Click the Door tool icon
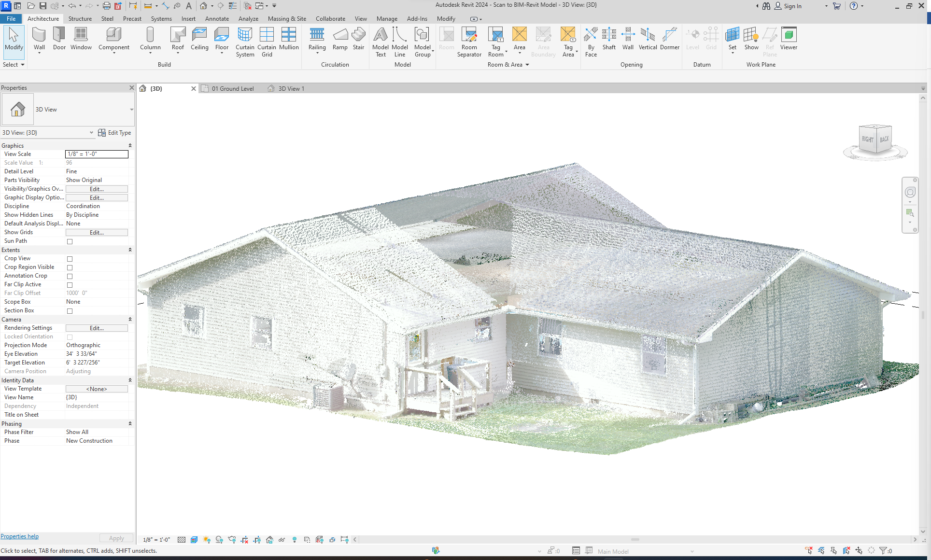931x560 pixels. tap(59, 39)
